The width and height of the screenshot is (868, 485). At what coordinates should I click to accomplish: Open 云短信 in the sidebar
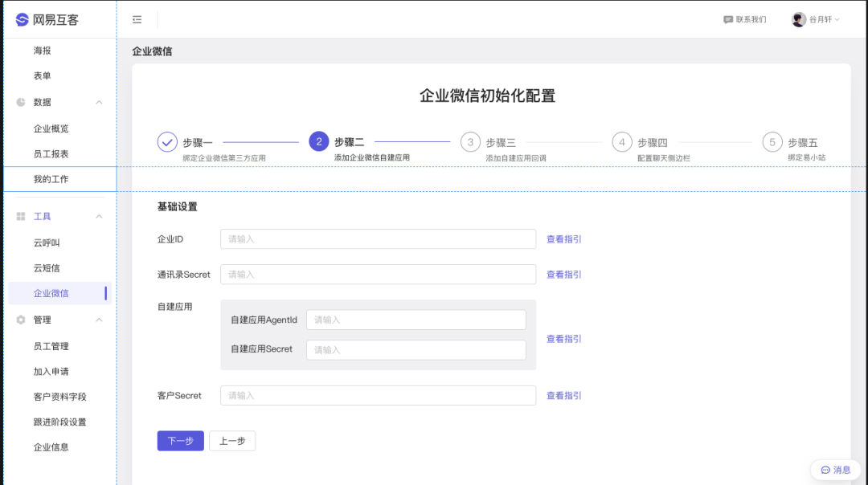47,268
